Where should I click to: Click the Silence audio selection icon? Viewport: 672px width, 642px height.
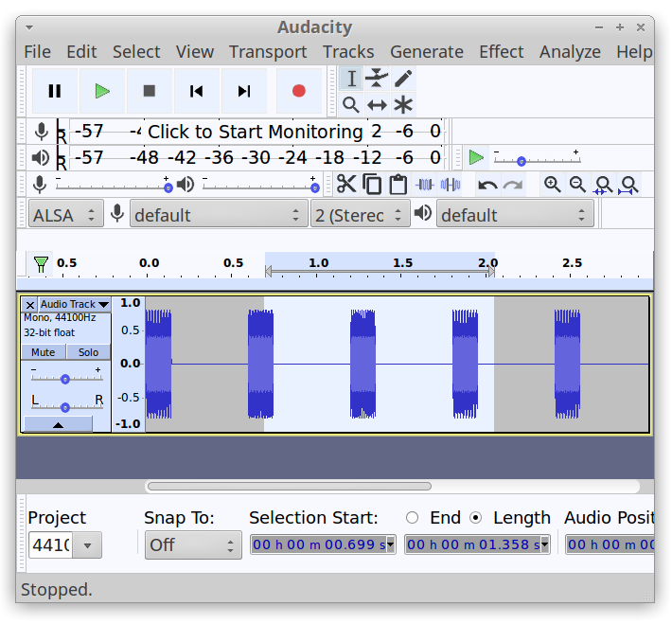451,185
